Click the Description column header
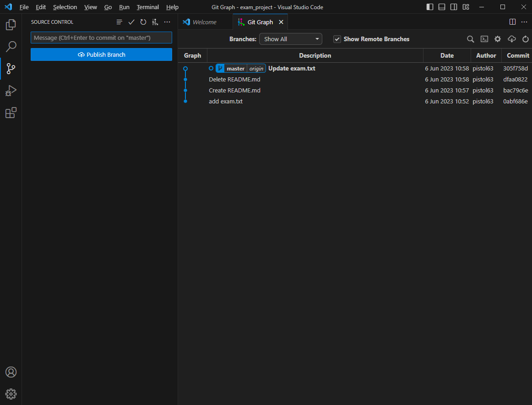Viewport: 532px width, 405px height. point(315,56)
